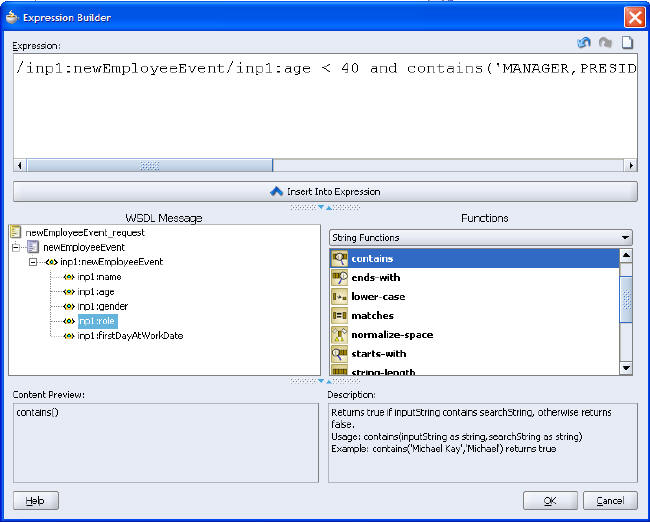This screenshot has height=522, width=650.
Task: Click the redo icon above the expression
Action: [605, 43]
